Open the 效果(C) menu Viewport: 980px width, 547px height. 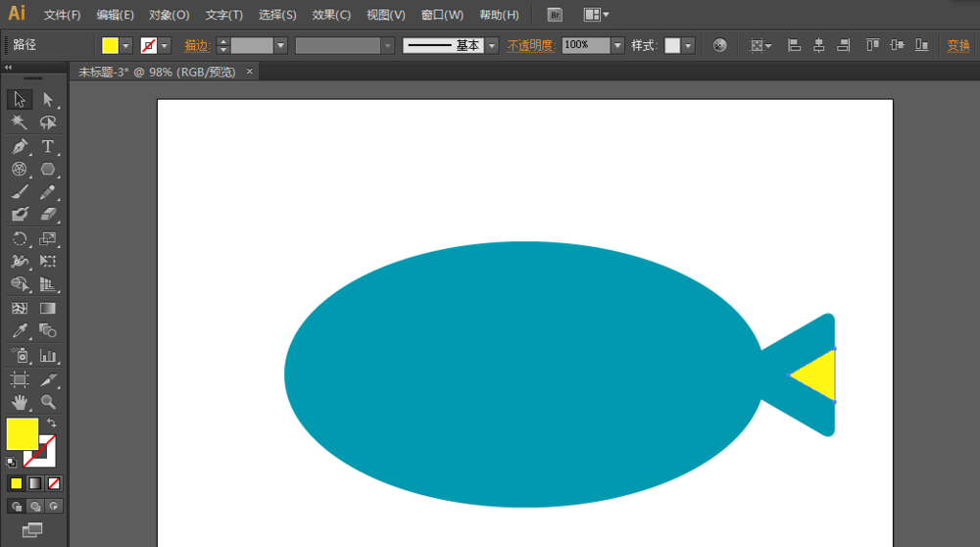click(x=331, y=15)
